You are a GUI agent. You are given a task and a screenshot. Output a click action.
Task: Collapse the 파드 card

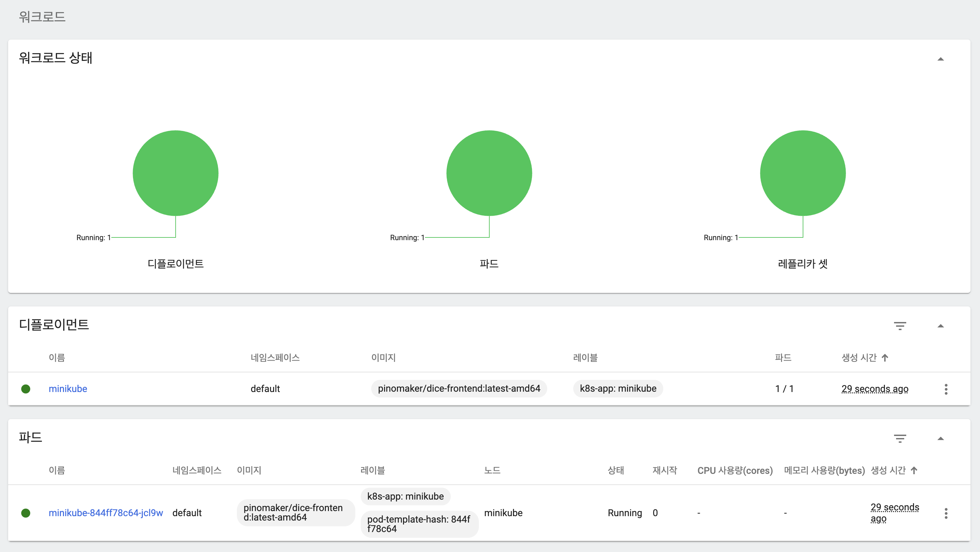[940, 438]
